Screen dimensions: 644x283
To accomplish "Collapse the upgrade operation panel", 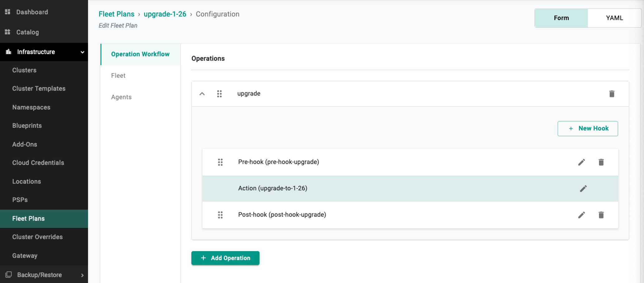I will point(202,94).
